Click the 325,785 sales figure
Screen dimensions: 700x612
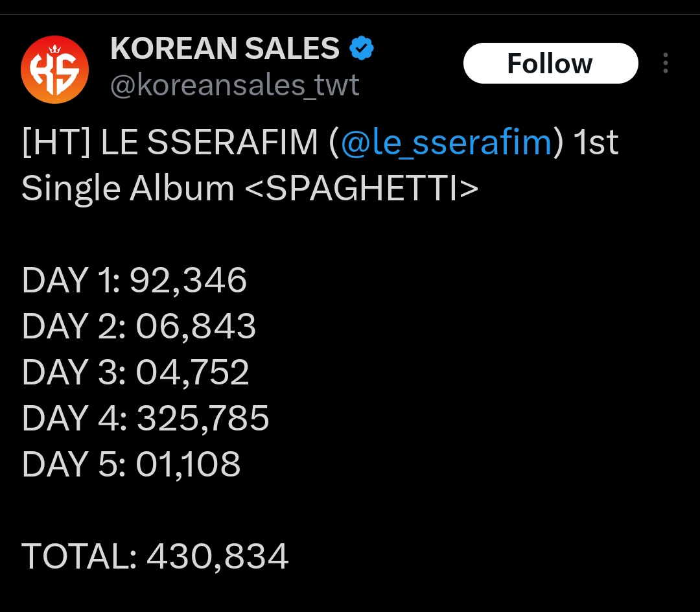203,419
